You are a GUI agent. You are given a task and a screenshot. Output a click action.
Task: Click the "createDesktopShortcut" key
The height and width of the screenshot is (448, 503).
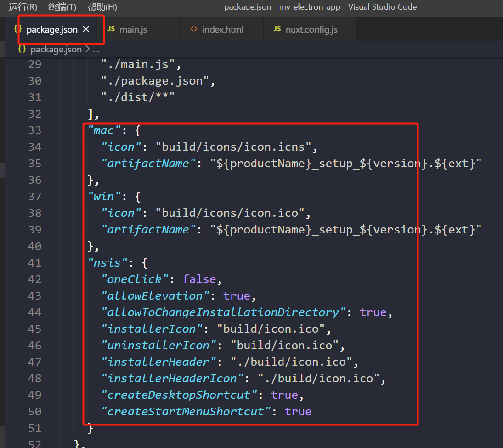(x=179, y=395)
